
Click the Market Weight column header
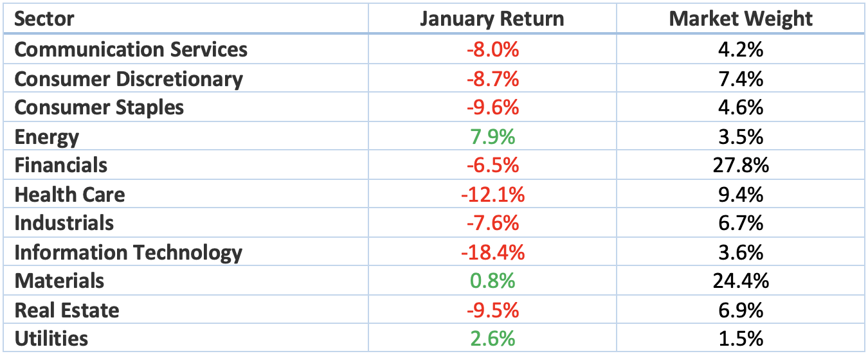[x=741, y=19]
